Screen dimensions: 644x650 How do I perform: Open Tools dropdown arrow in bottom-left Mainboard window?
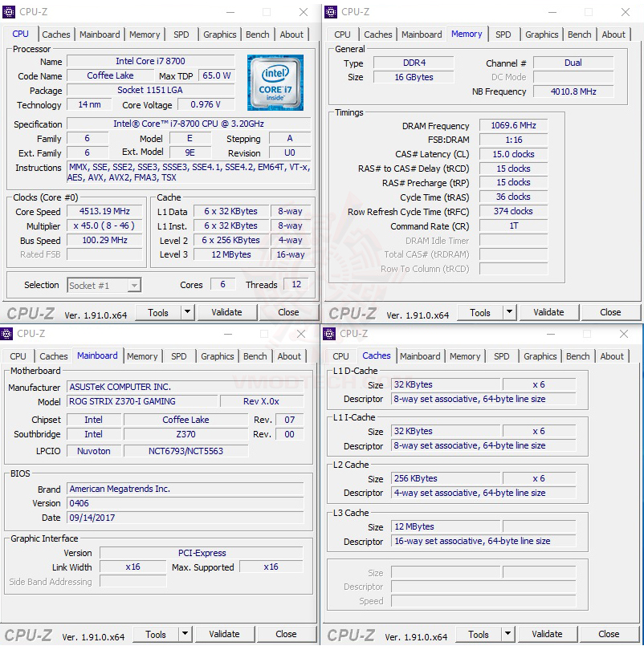[185, 634]
